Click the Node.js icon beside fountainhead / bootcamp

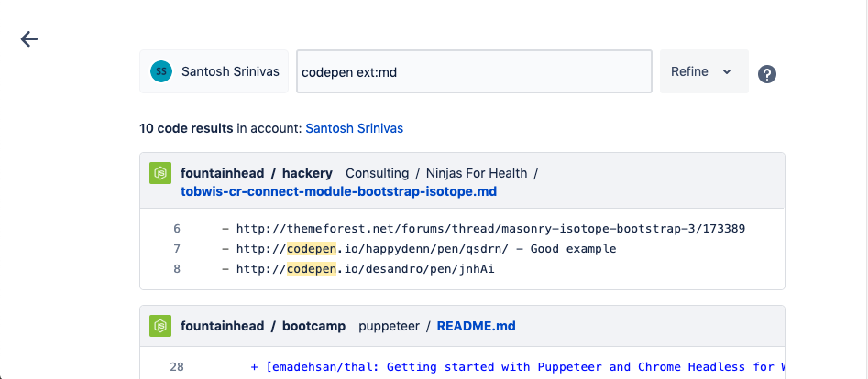pos(160,326)
